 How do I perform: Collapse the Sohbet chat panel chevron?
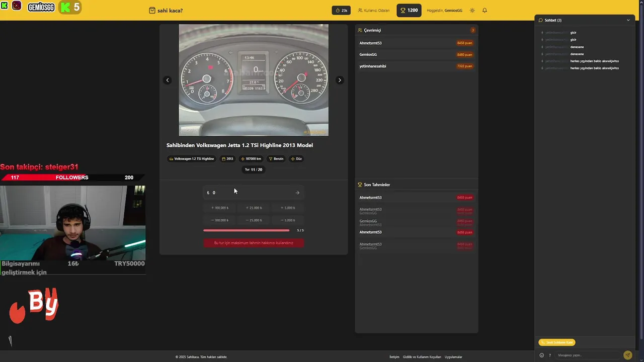tap(628, 20)
